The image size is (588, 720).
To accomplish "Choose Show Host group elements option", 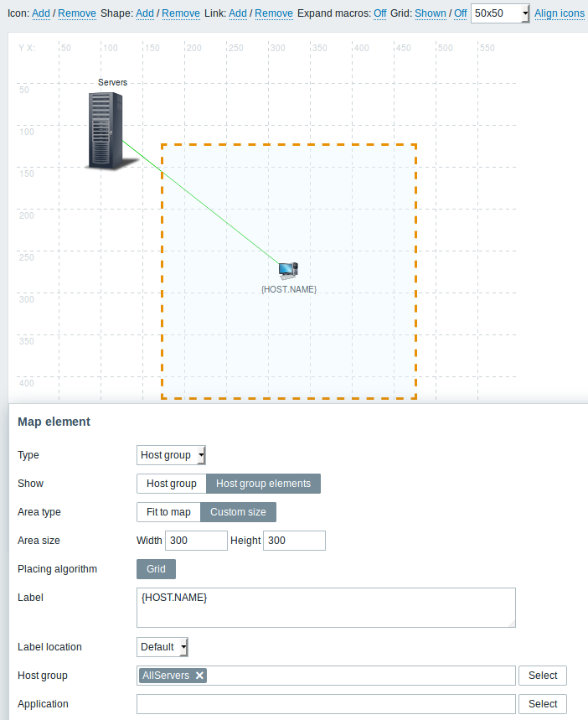I will click(264, 484).
